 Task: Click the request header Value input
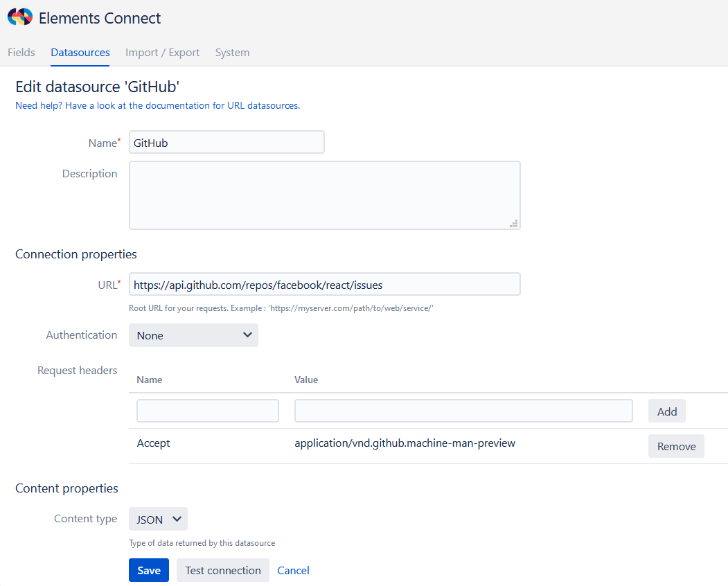pyautogui.click(x=463, y=411)
